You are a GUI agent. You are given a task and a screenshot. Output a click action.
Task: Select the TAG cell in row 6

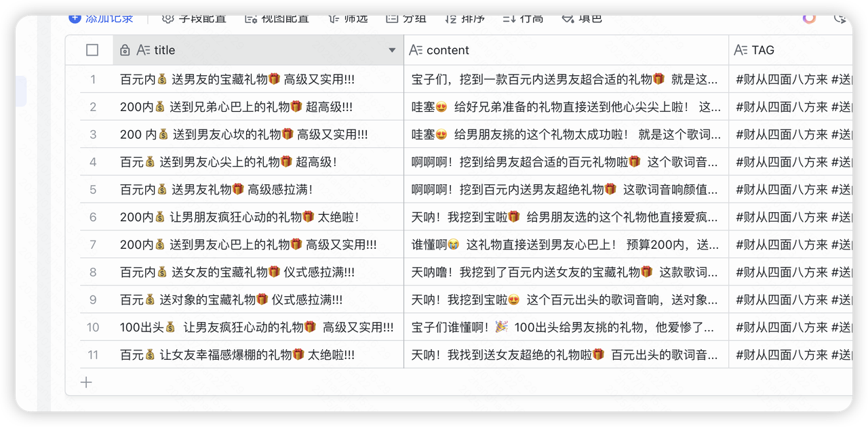[x=791, y=217]
